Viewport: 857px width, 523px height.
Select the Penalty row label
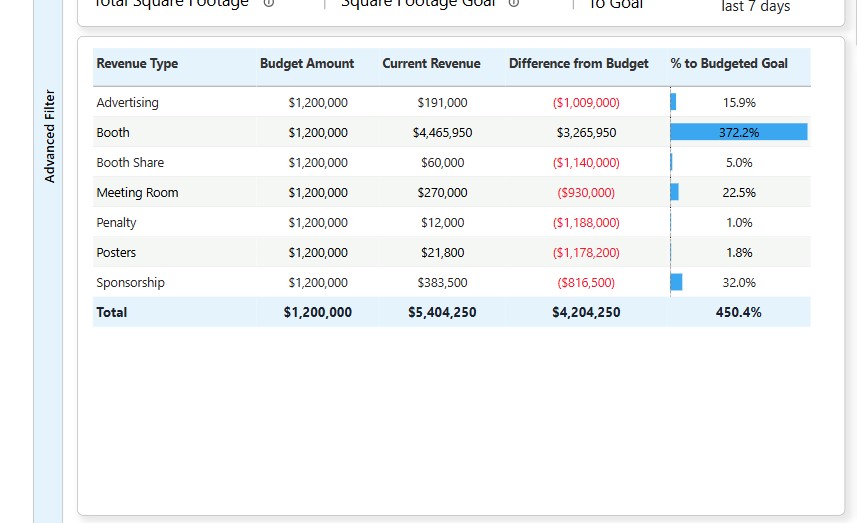coord(116,222)
